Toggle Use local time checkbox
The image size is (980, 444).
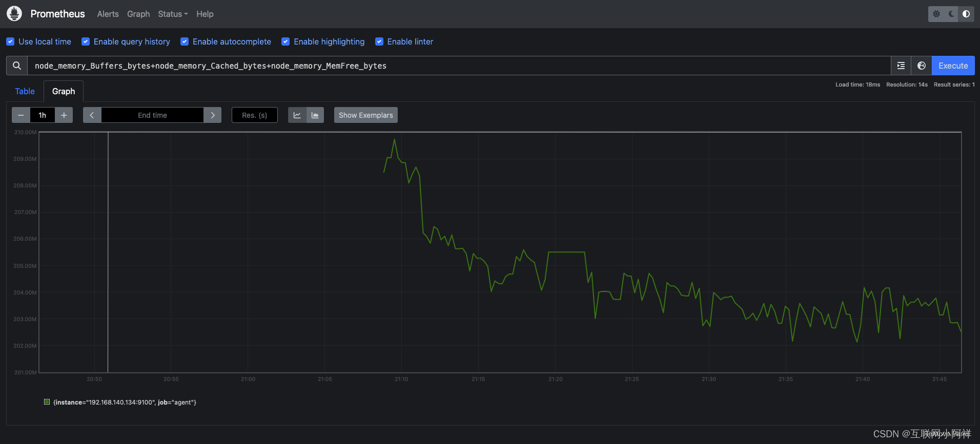pyautogui.click(x=10, y=41)
